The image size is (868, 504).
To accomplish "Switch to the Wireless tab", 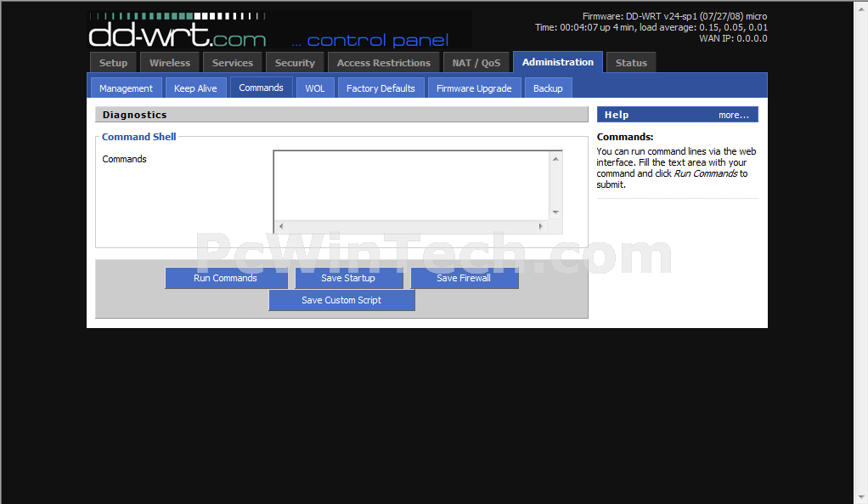I will (169, 63).
